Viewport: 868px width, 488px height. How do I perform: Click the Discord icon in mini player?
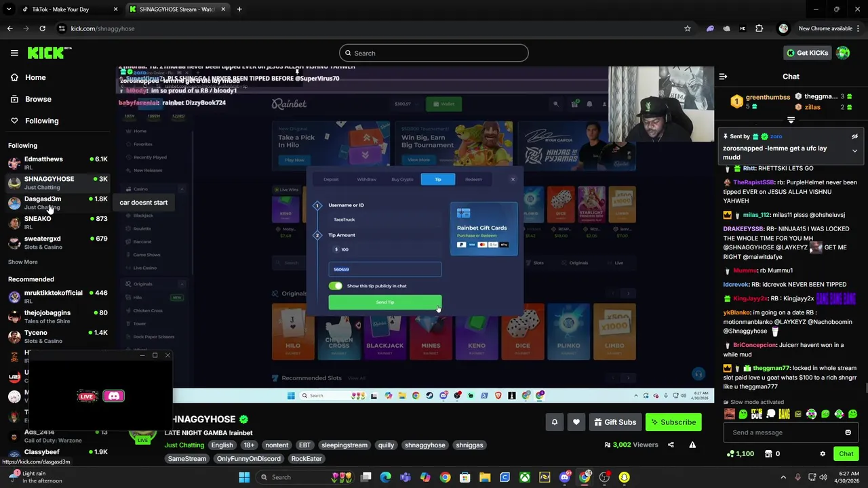(x=114, y=396)
